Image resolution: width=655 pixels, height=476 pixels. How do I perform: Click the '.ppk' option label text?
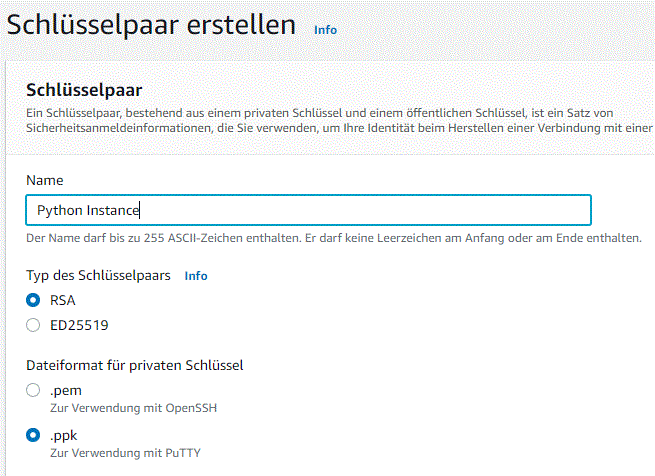65,436
